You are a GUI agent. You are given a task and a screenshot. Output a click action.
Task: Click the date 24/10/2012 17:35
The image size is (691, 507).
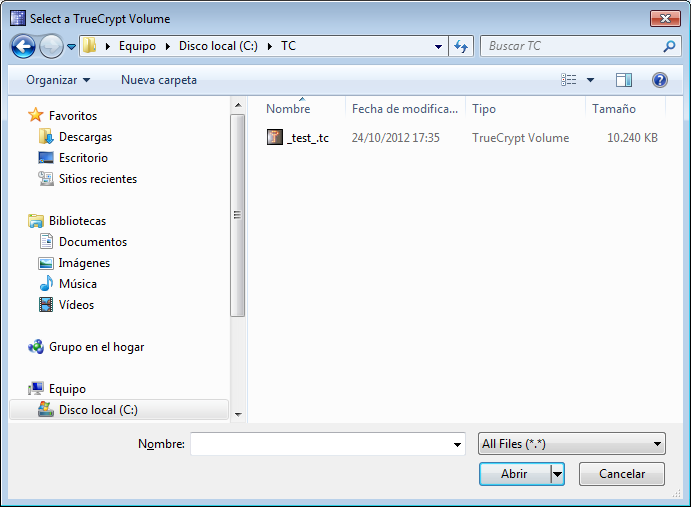[x=396, y=138]
